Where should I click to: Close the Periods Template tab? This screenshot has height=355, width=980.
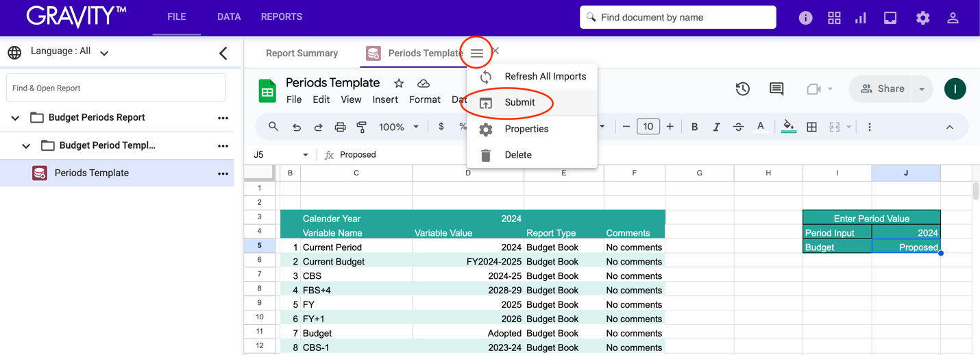pyautogui.click(x=495, y=51)
